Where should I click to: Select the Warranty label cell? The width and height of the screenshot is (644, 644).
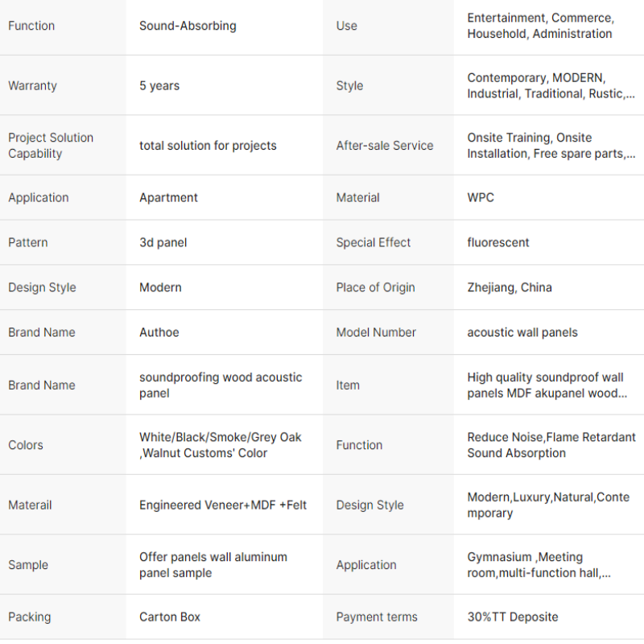pos(32,86)
